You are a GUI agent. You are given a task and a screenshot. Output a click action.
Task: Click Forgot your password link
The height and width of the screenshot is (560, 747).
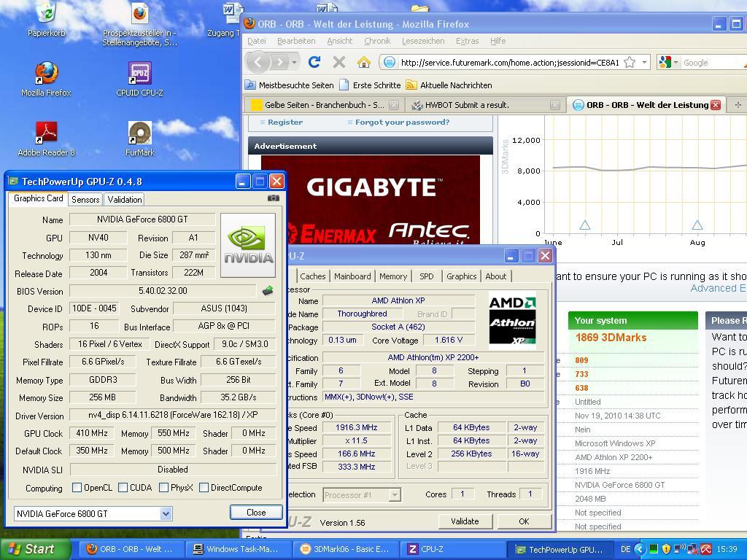[x=402, y=122]
